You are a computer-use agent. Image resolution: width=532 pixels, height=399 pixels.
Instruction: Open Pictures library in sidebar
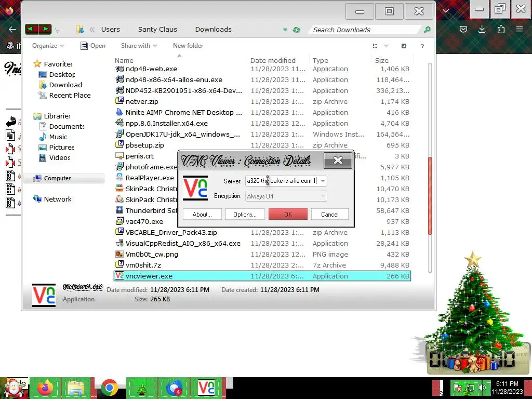[56, 147]
